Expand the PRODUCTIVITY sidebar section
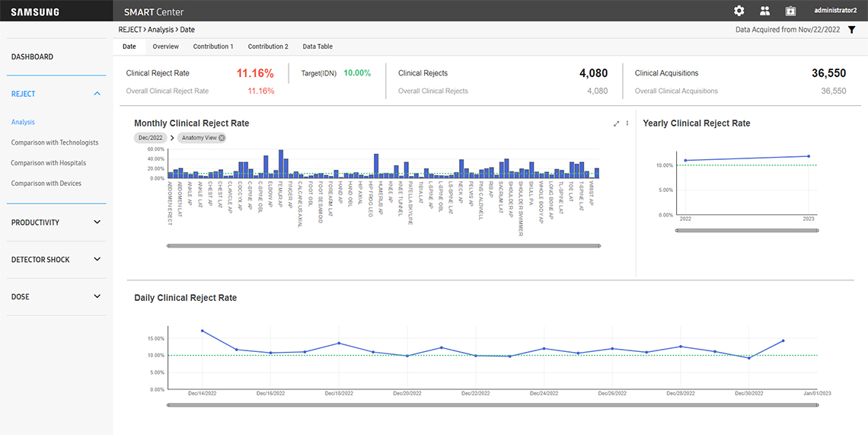The height and width of the screenshot is (435, 868). pyautogui.click(x=97, y=222)
